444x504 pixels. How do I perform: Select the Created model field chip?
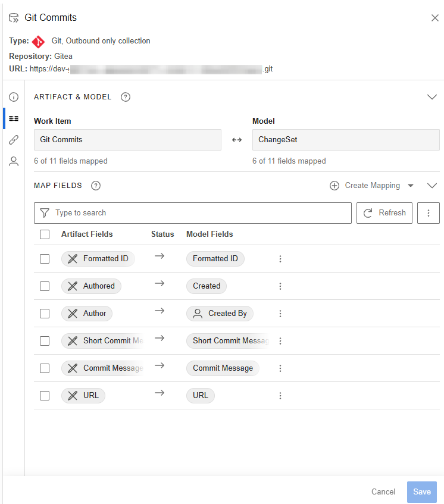[x=207, y=286]
